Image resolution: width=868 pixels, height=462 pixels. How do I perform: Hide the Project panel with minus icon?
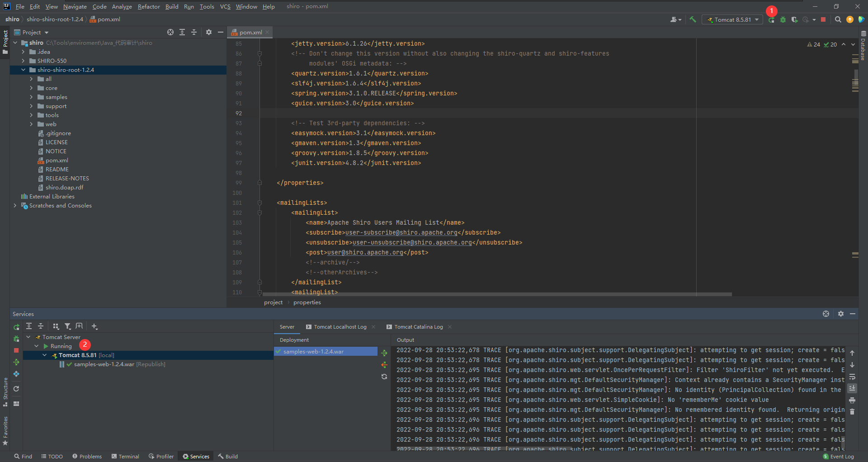(221, 32)
